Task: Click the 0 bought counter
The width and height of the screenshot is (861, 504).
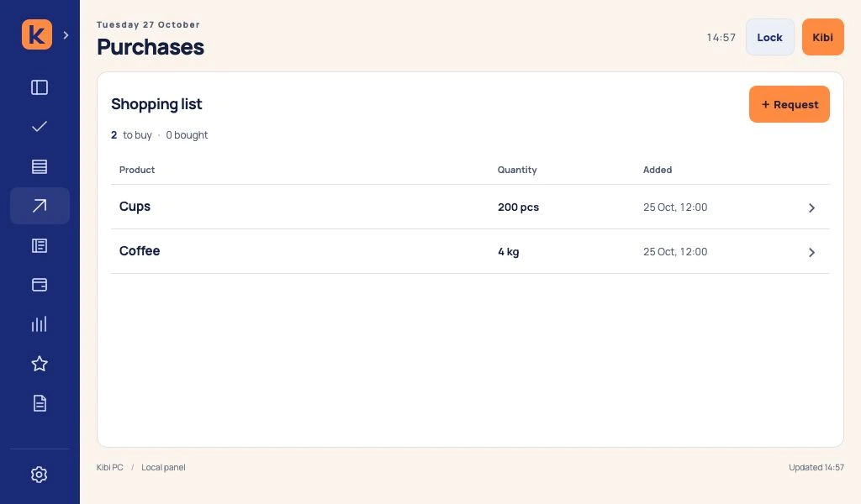Action: point(187,135)
